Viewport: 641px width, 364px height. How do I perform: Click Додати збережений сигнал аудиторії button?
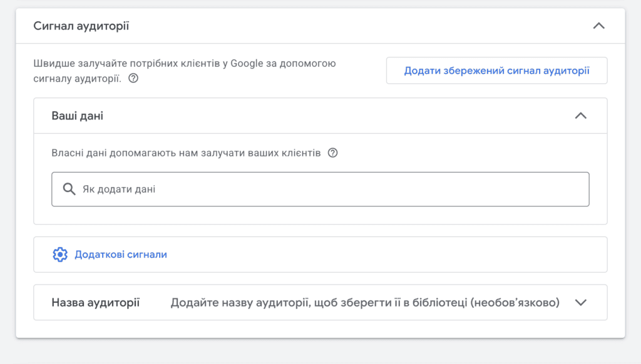496,71
